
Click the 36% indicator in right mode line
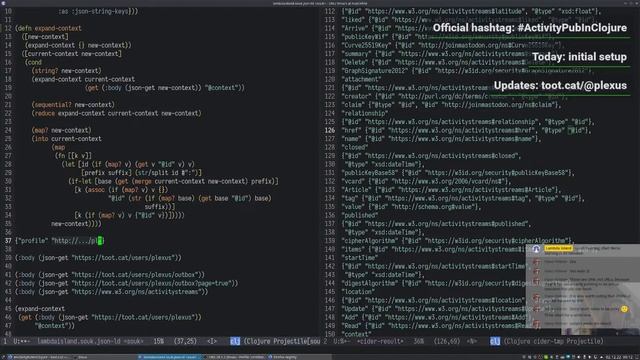[x=419, y=341]
